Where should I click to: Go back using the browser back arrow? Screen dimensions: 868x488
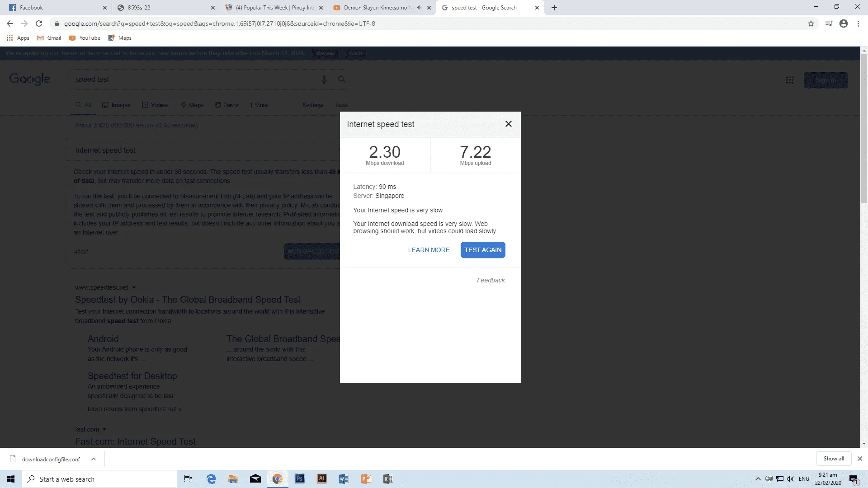pyautogui.click(x=10, y=23)
